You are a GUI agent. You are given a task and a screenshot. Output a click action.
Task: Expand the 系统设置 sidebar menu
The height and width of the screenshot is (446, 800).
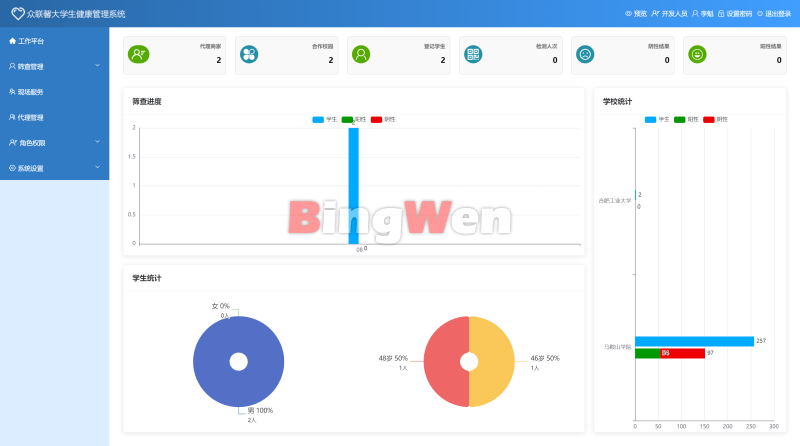(x=54, y=168)
